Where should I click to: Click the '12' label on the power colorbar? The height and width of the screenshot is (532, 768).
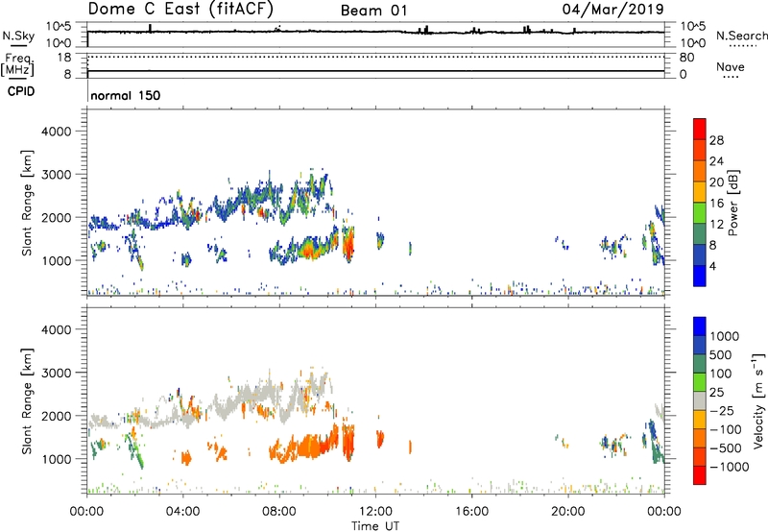pos(716,224)
